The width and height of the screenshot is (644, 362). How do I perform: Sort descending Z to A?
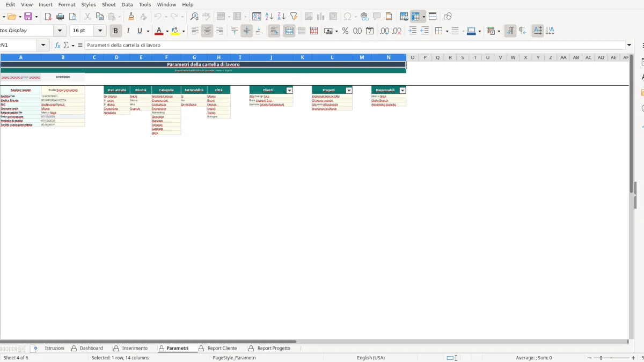(x=281, y=17)
